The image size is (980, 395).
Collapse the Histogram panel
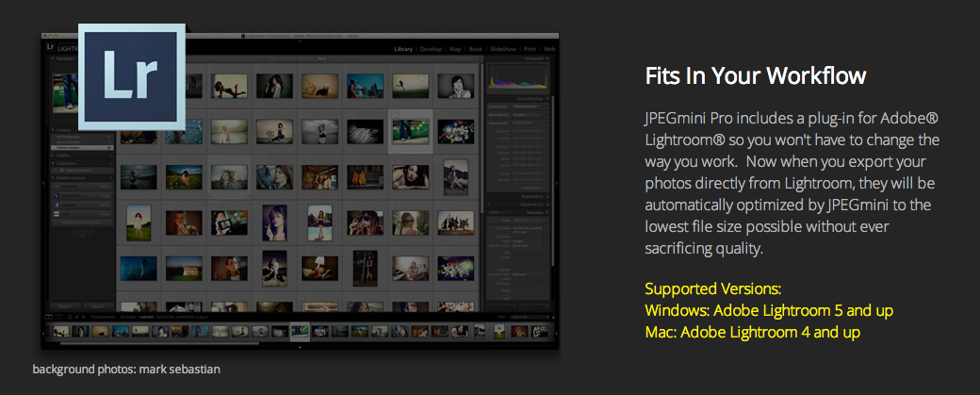548,58
